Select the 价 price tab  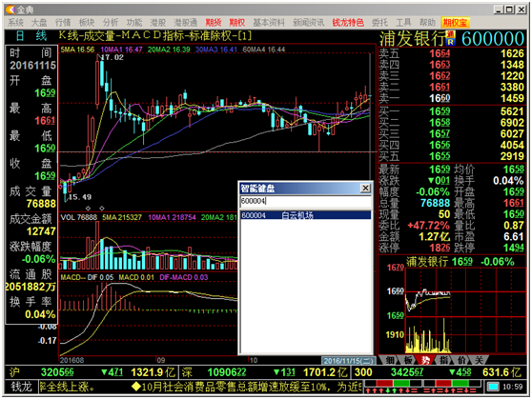click(x=461, y=360)
